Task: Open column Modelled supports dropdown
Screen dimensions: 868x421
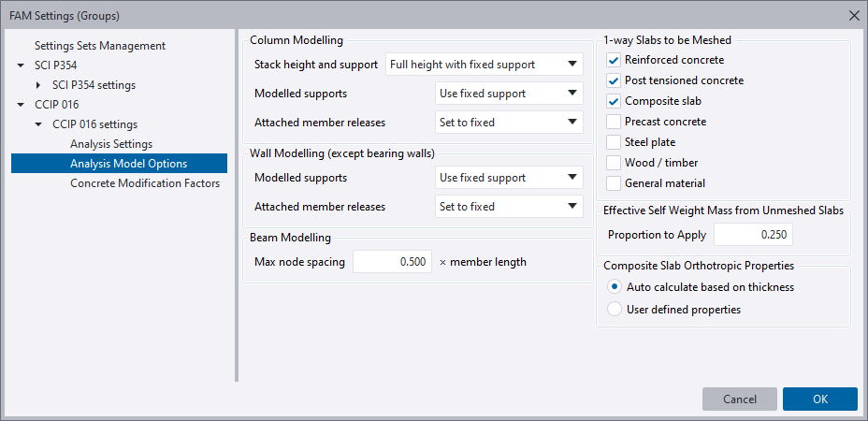Action: point(509,94)
